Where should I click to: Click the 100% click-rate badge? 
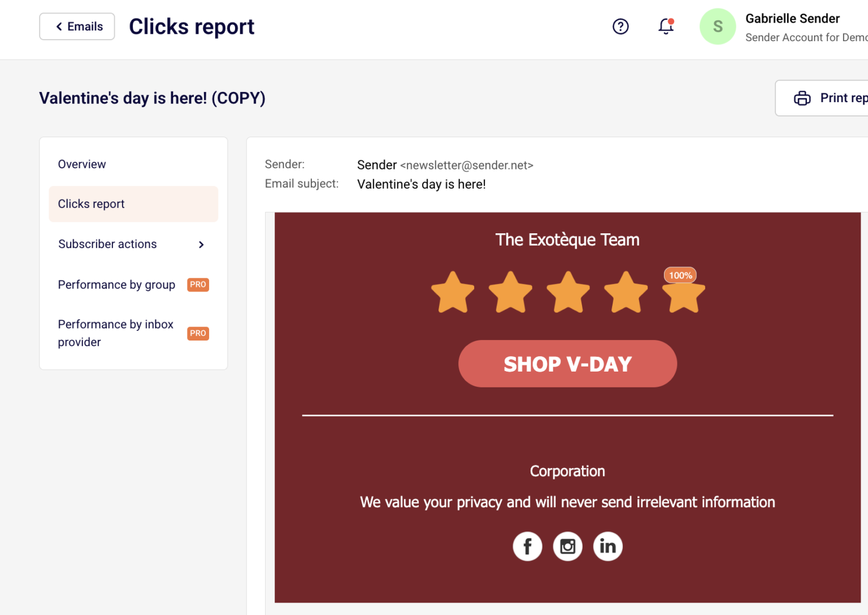click(x=680, y=275)
